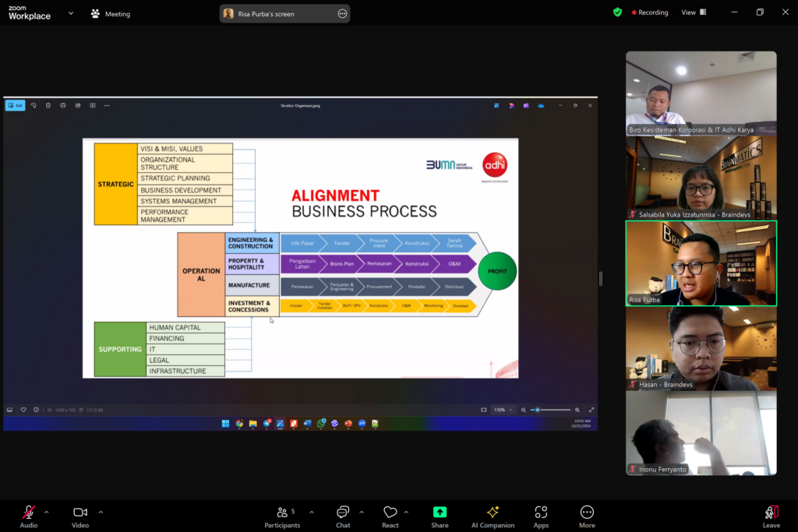Image resolution: width=798 pixels, height=532 pixels.
Task: Start screen sharing with Share
Action: pos(440,516)
